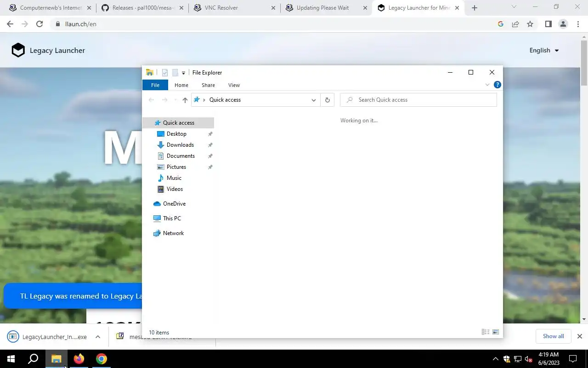Open Documents in the navigation pane
This screenshot has width=588, height=368.
point(181,156)
